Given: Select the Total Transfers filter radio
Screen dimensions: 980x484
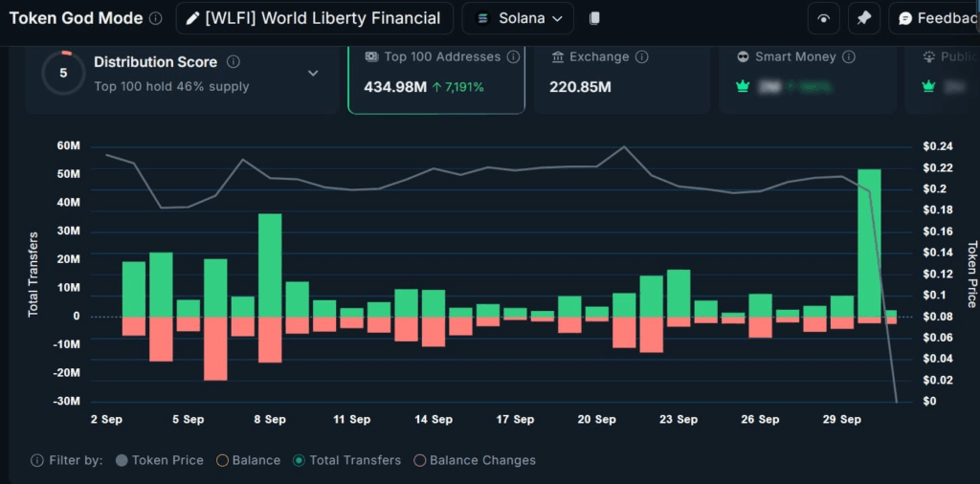Looking at the screenshot, I should 300,460.
